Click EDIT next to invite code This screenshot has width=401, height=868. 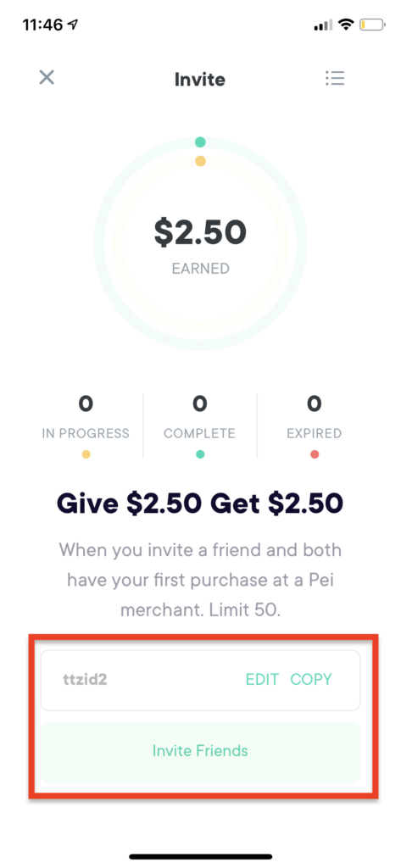262,679
